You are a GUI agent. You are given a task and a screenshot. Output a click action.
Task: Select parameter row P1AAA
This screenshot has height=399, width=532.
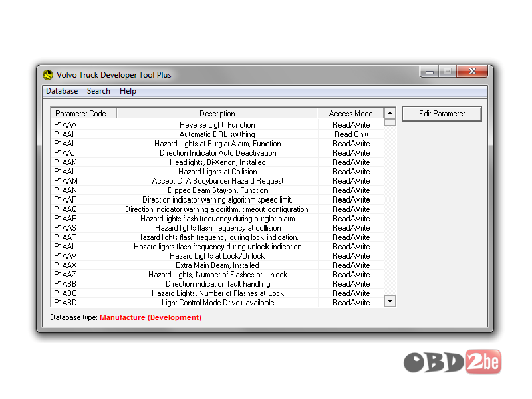(x=217, y=125)
